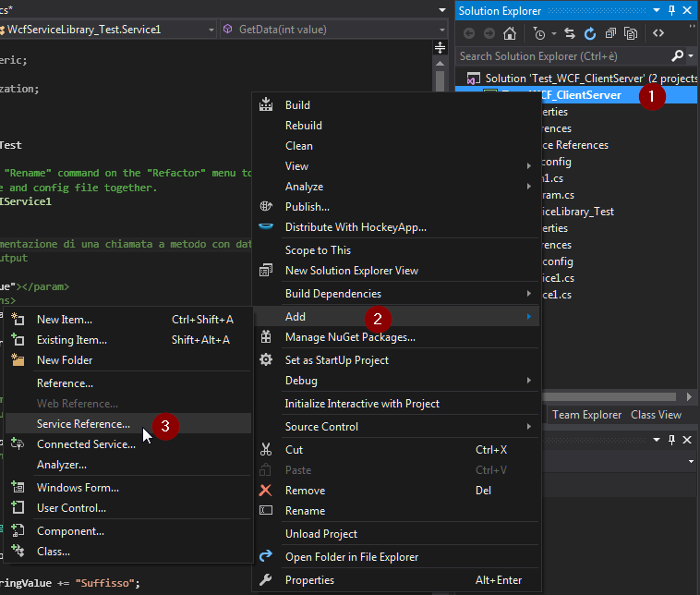Viewport: 700px width, 595px height.
Task: Choose Manage NuGet Packages... from context menu
Action: [x=350, y=337]
